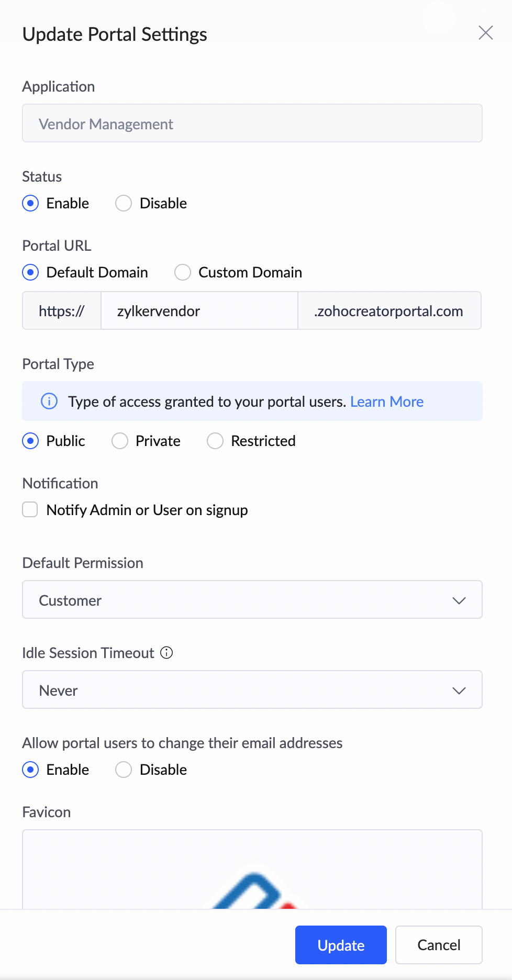The image size is (512, 980).
Task: Select Disable for portal Status
Action: click(124, 203)
